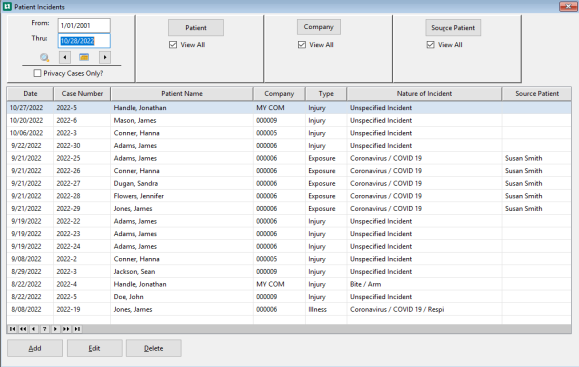Click the question mark navigator button
Screen dimensions: 579x367
45,329
